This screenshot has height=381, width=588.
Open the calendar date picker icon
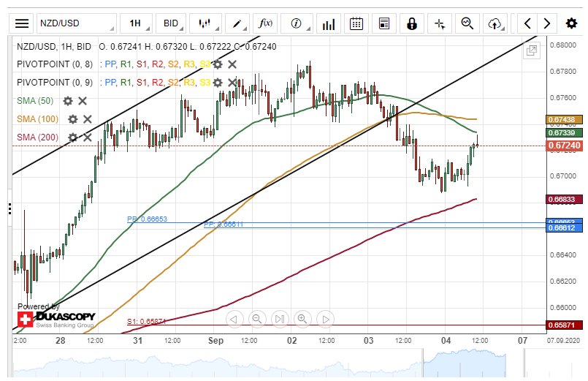click(x=356, y=23)
